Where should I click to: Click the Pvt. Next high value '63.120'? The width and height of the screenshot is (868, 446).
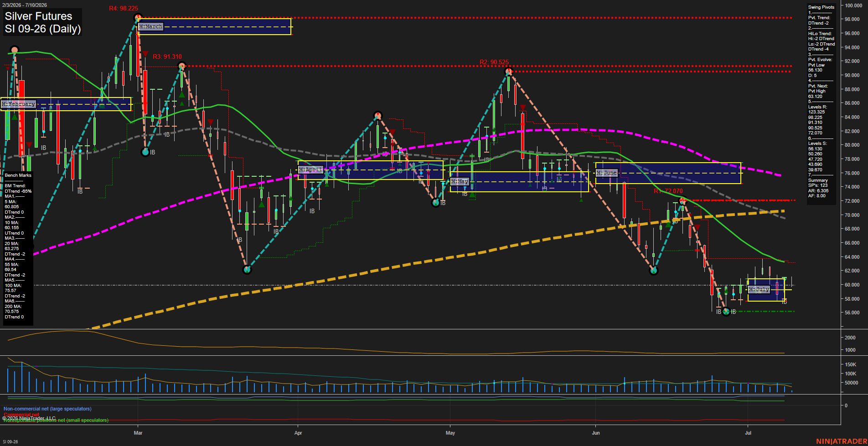[x=815, y=97]
